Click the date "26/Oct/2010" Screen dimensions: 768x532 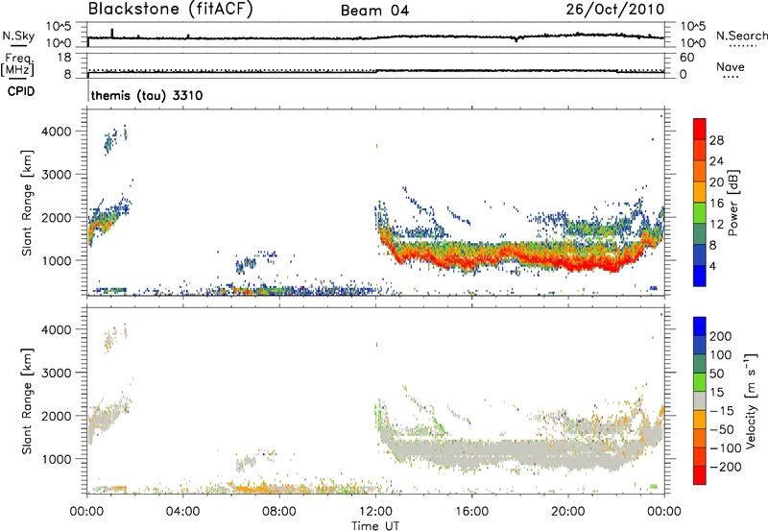pyautogui.click(x=615, y=9)
